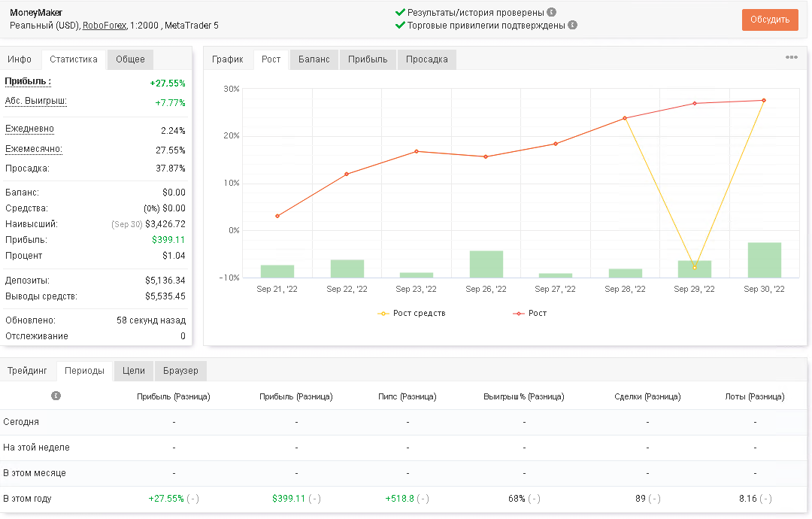
Task: Click the 37.87% drawdown value
Action: click(x=171, y=168)
